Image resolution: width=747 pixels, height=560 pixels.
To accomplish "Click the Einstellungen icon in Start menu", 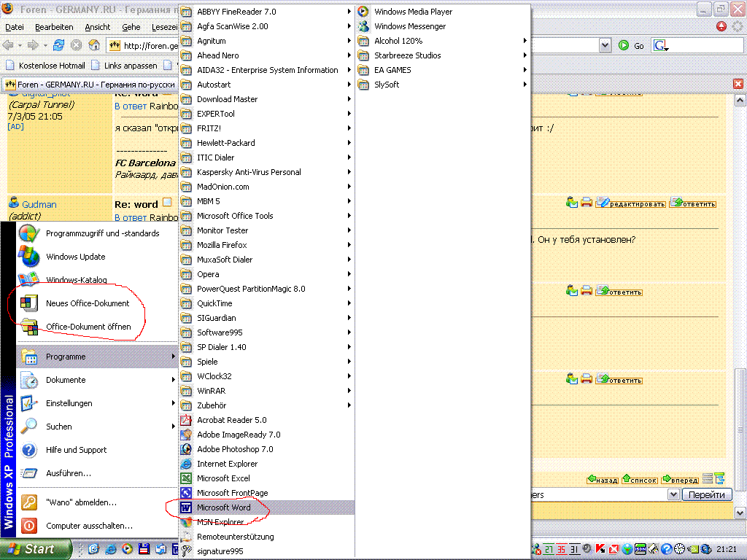I will point(29,403).
